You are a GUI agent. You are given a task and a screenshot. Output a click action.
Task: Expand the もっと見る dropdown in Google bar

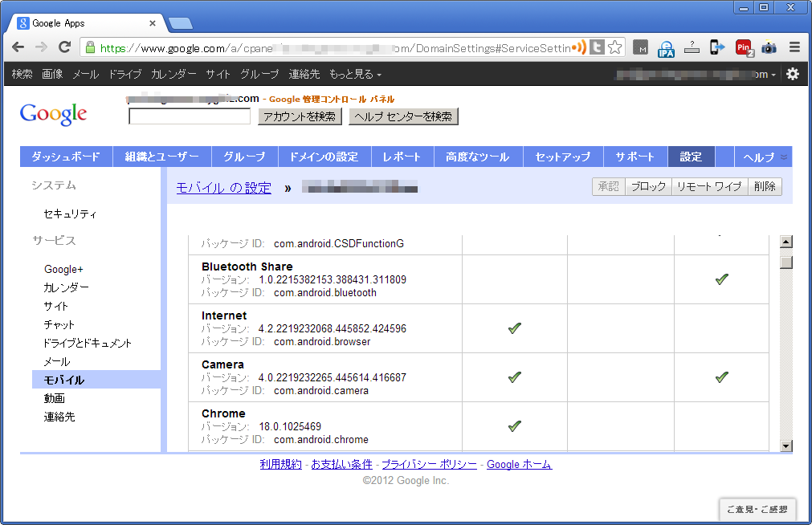pos(355,74)
